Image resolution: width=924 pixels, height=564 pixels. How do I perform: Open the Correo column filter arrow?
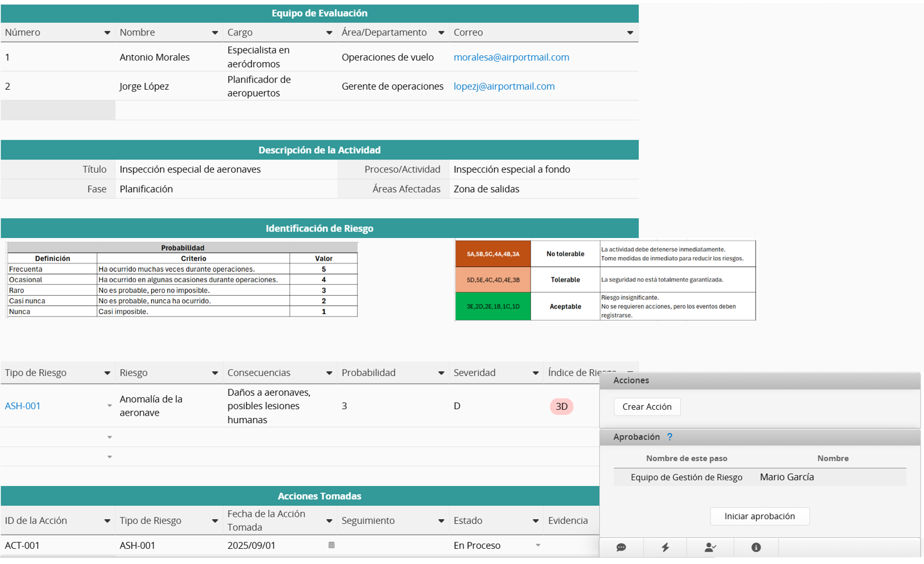[630, 33]
